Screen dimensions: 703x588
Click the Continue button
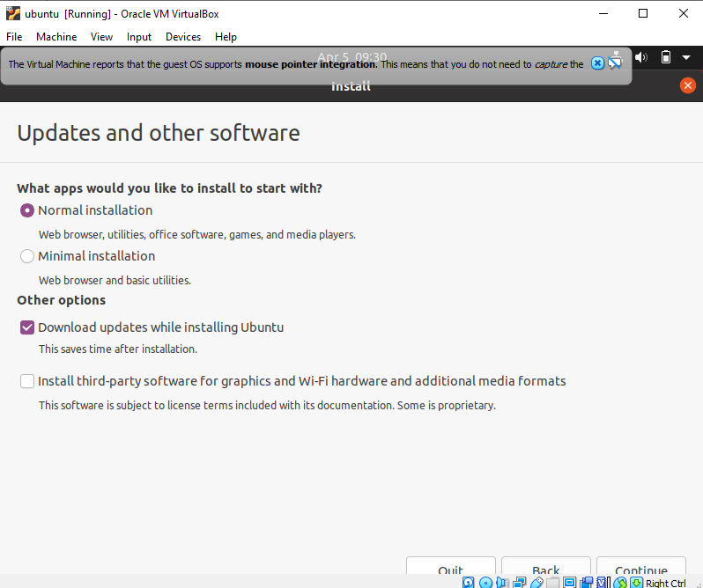pyautogui.click(x=641, y=566)
